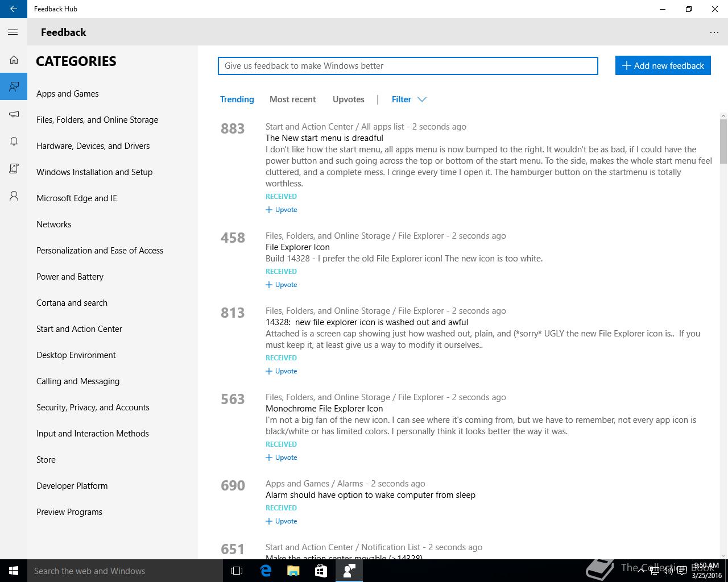Select Cortana and search category
The width and height of the screenshot is (728, 582).
pyautogui.click(x=72, y=303)
